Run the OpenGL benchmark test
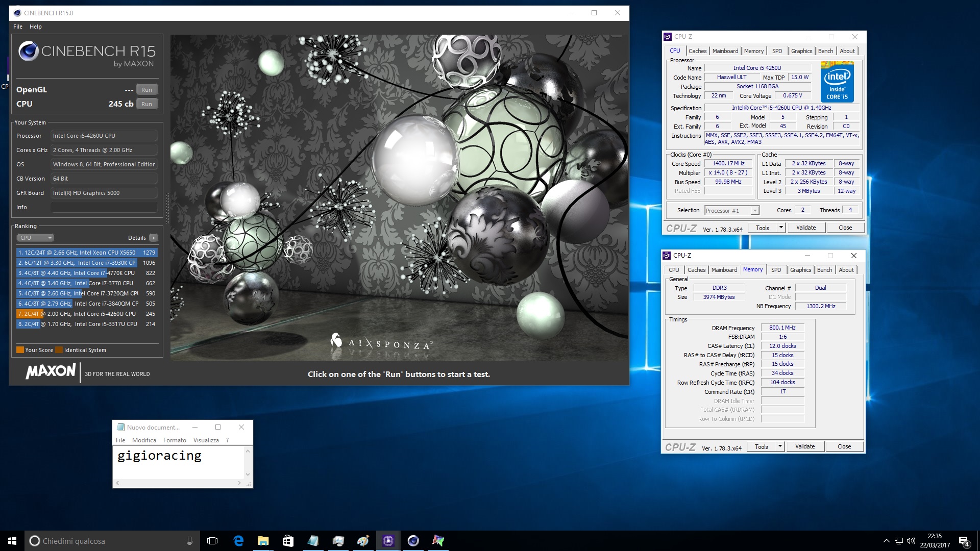 tap(146, 90)
